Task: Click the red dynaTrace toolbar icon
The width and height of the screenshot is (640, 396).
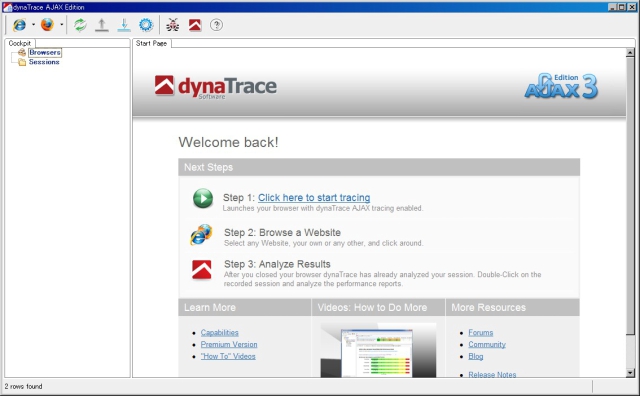Action: point(195,25)
